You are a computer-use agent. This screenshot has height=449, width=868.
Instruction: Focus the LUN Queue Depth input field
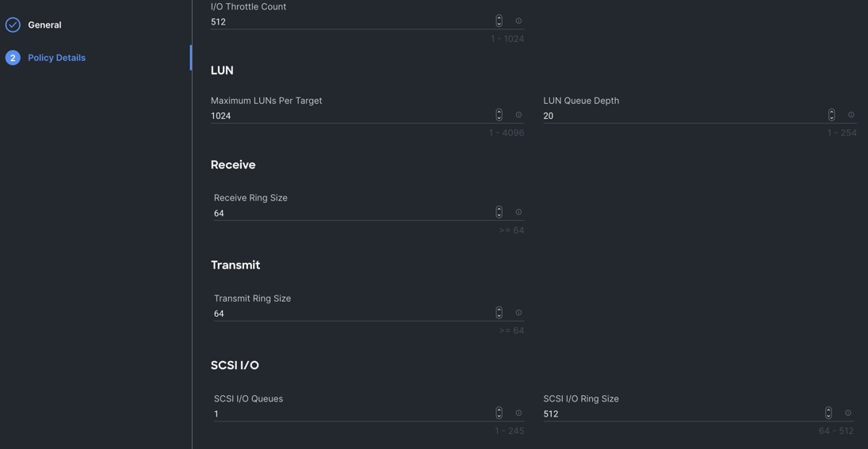[682, 116]
